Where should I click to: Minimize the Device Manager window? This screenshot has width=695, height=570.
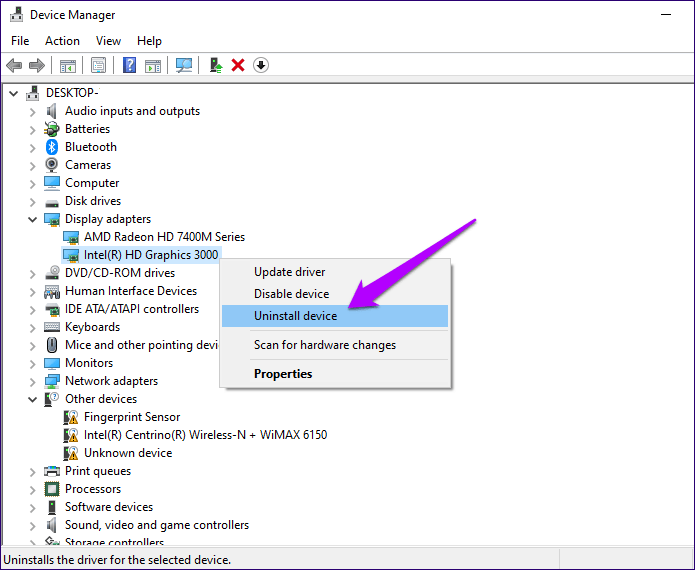(x=666, y=15)
